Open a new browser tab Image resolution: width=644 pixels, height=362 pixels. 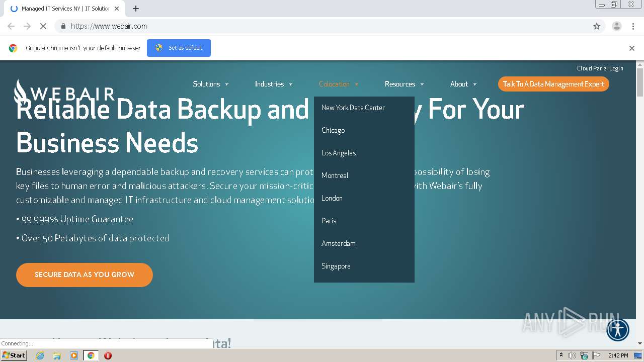(136, 9)
